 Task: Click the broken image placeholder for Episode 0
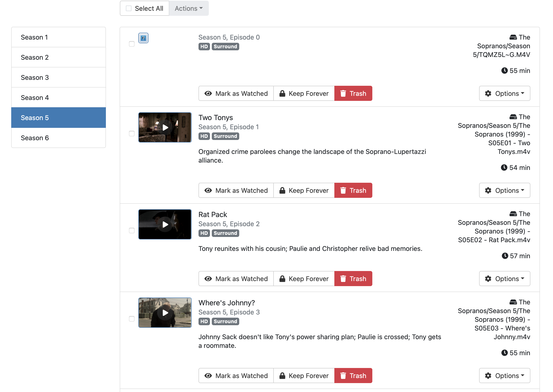pos(143,38)
